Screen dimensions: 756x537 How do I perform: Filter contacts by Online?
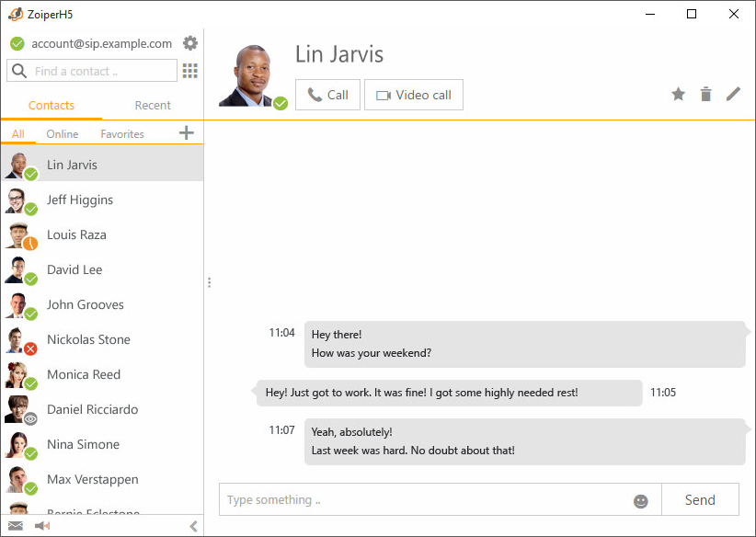63,134
